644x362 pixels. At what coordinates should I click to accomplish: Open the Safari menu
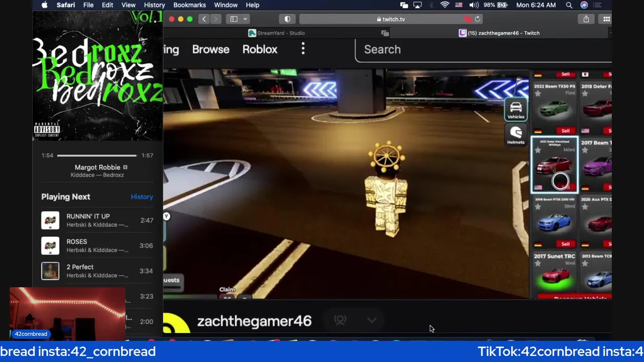point(66,5)
